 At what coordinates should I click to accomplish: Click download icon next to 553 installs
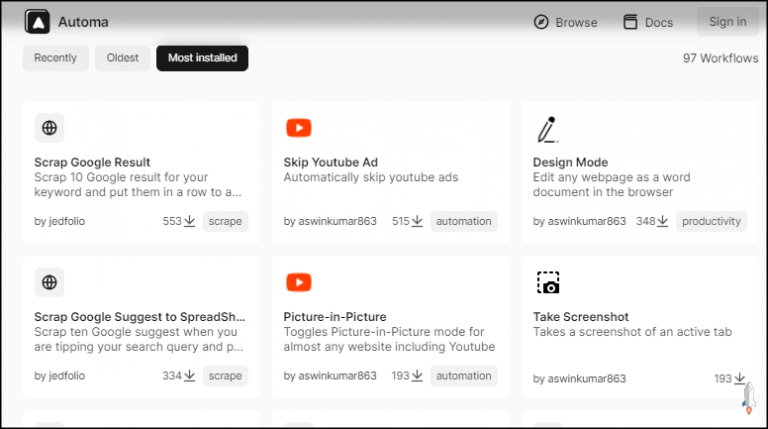pyautogui.click(x=190, y=221)
